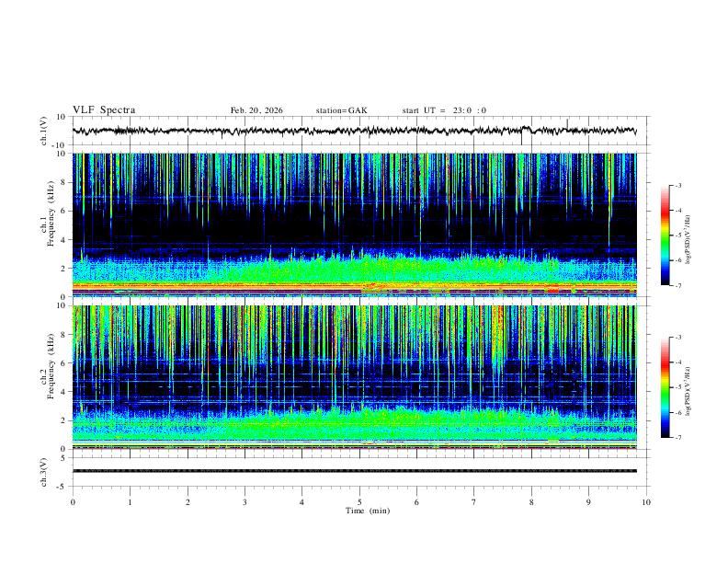Click the "-3" tick on ch.1 colorbar

(x=677, y=185)
